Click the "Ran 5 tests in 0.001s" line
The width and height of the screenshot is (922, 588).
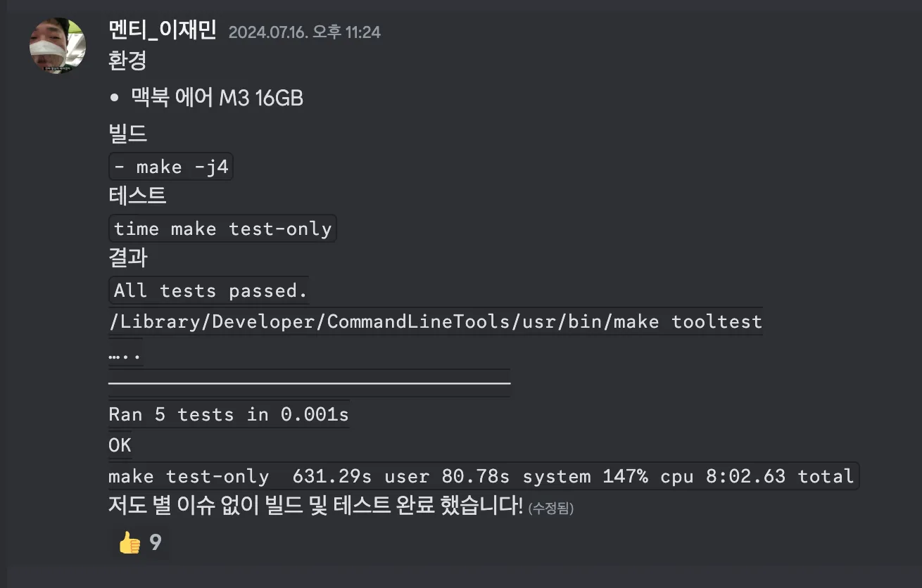tap(229, 414)
